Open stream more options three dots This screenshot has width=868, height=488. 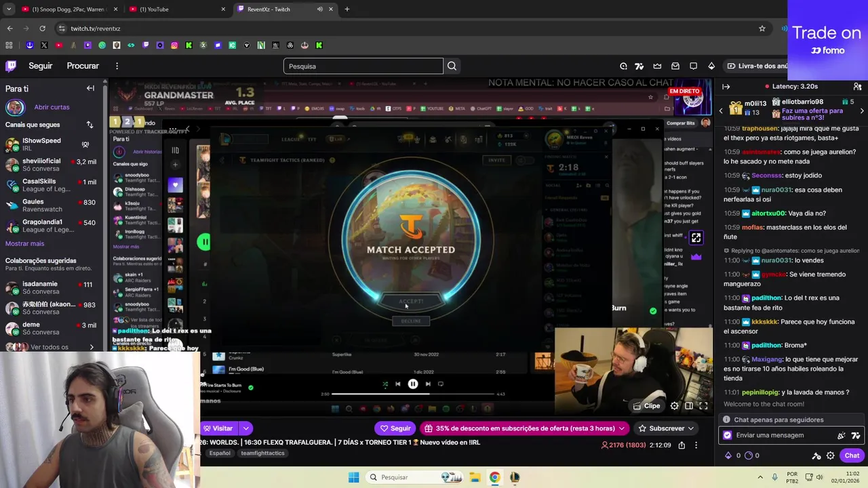(x=696, y=445)
